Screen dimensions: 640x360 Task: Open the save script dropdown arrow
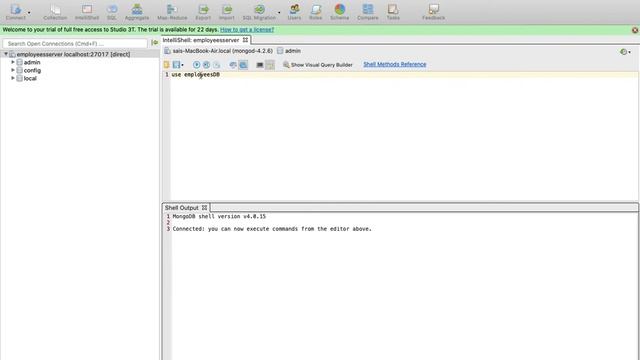tap(182, 65)
